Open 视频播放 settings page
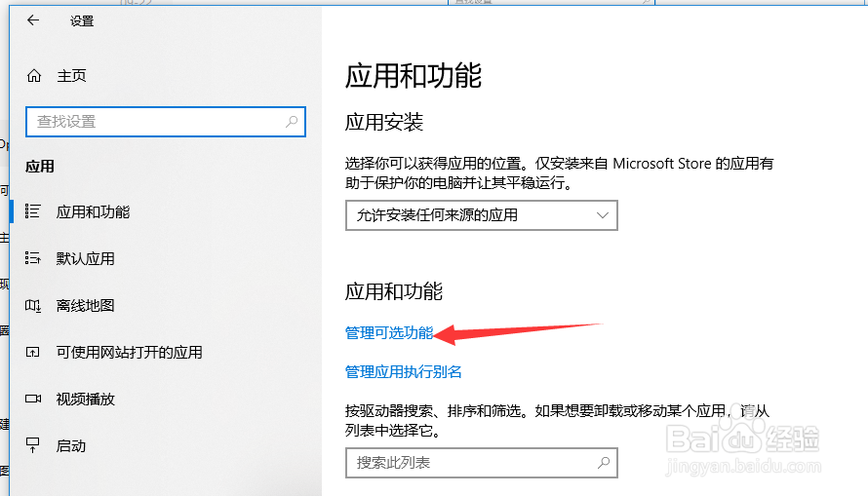The image size is (868, 496). pyautogui.click(x=85, y=399)
